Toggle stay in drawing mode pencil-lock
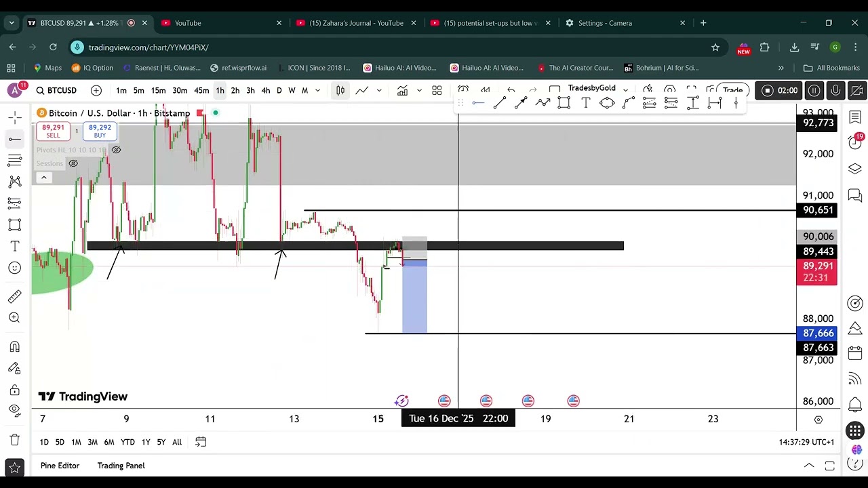 tap(14, 368)
